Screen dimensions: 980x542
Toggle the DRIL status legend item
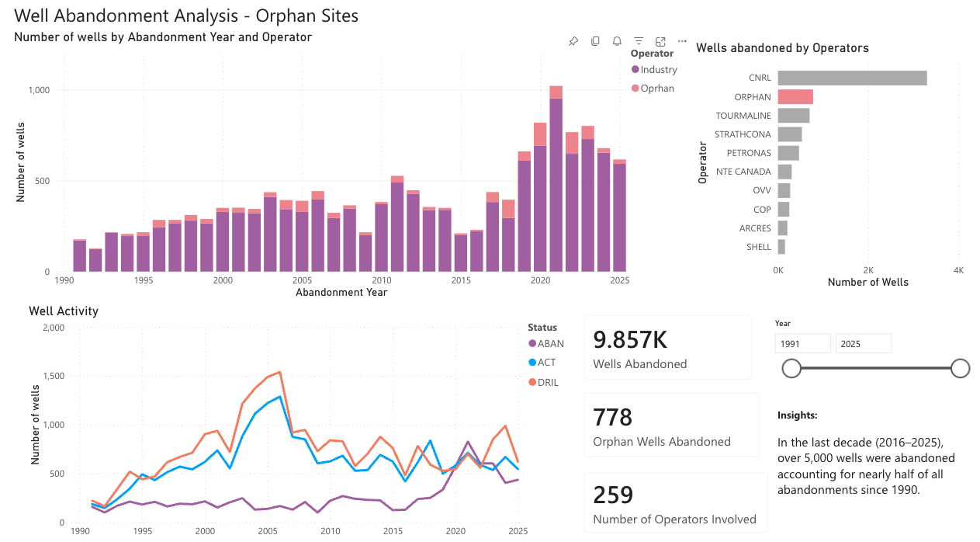(x=548, y=381)
